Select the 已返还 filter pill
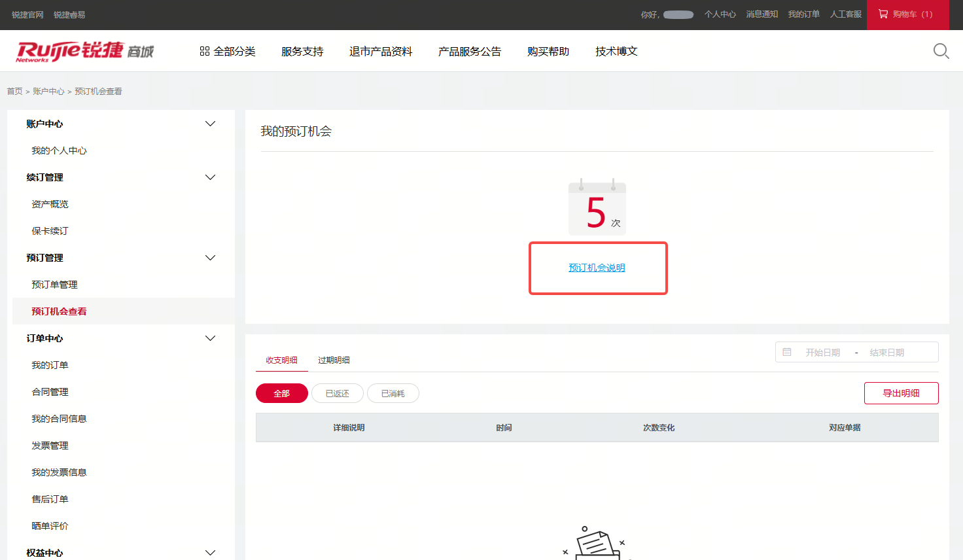 [337, 393]
